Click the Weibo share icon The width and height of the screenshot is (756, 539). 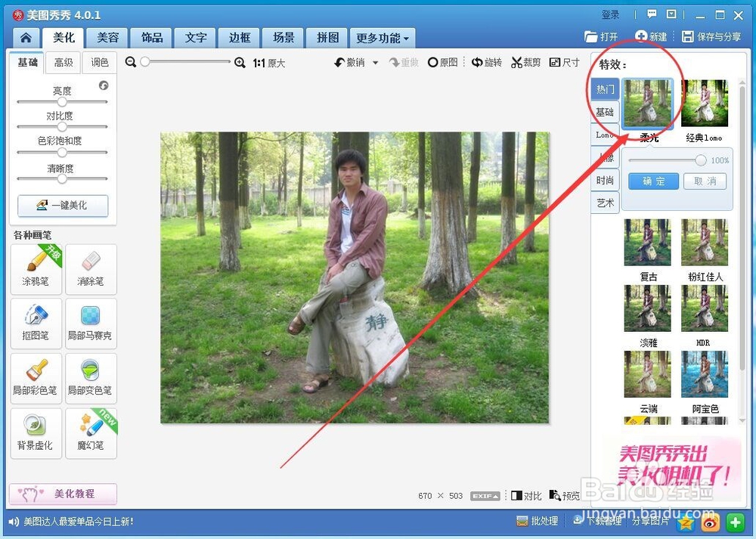[711, 522]
